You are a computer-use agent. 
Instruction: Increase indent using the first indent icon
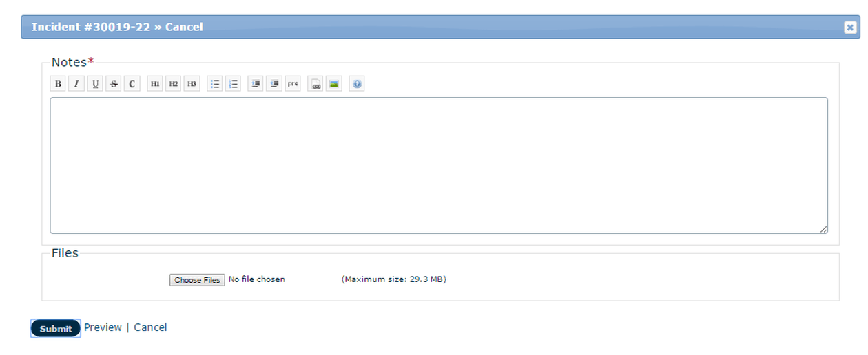pyautogui.click(x=256, y=84)
